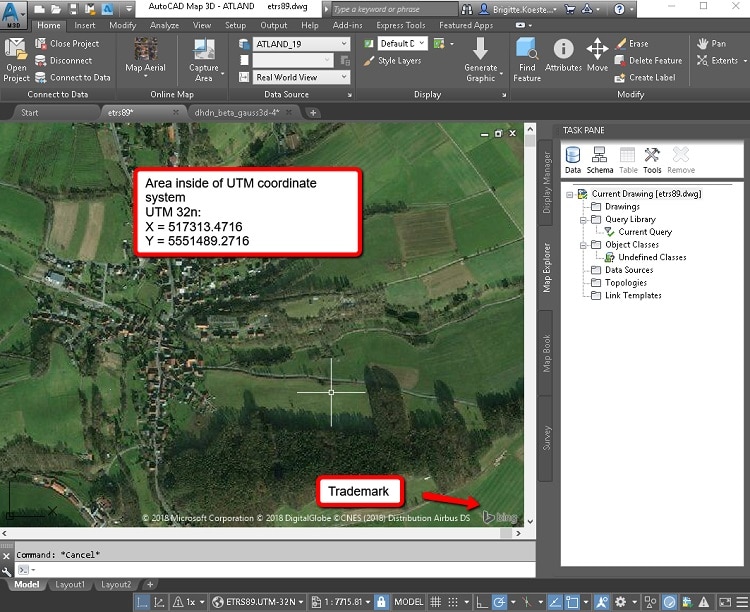Viewport: 750px width, 612px height.
Task: Toggle object snap tracking
Action: 555,601
